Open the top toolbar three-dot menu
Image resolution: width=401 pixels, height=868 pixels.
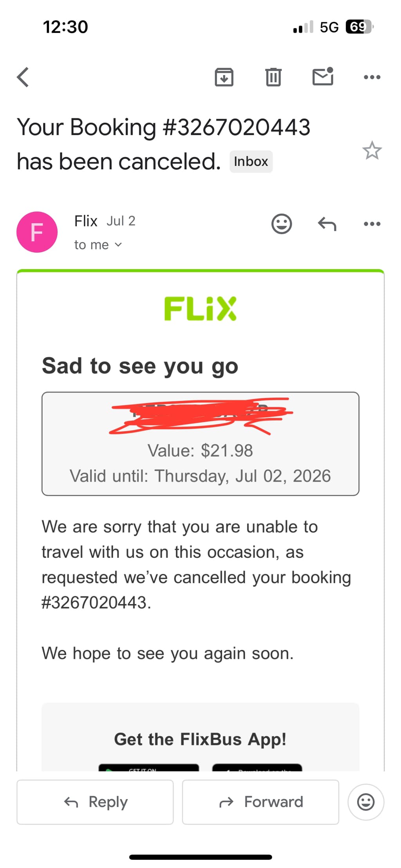point(372,77)
